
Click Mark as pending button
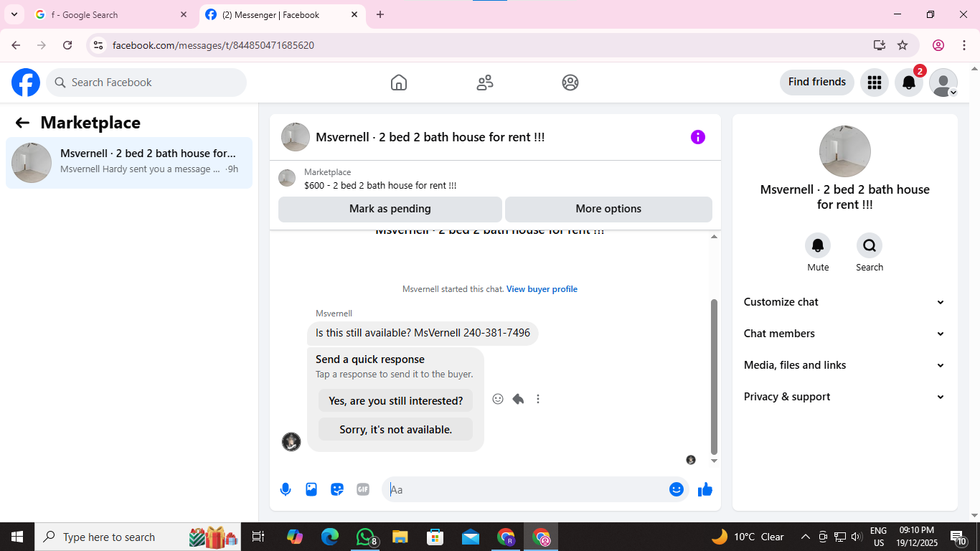click(x=390, y=209)
